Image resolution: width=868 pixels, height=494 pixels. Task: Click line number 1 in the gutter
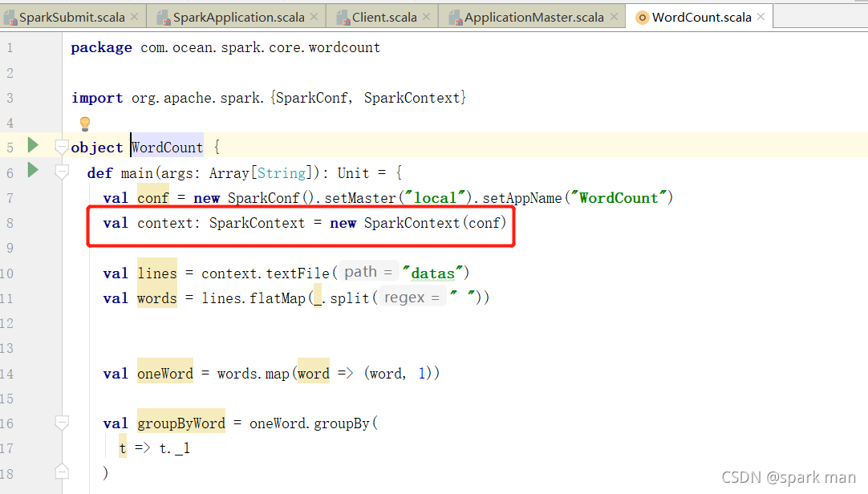[10, 48]
